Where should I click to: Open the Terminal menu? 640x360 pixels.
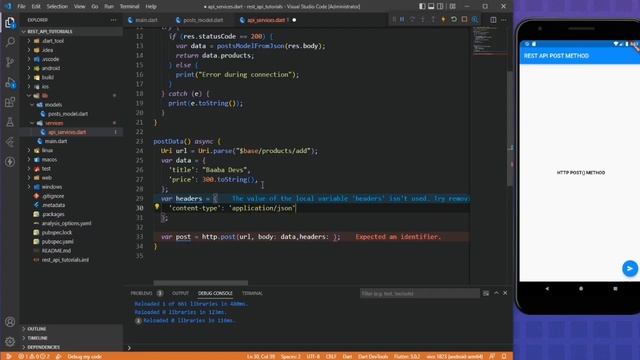(129, 7)
